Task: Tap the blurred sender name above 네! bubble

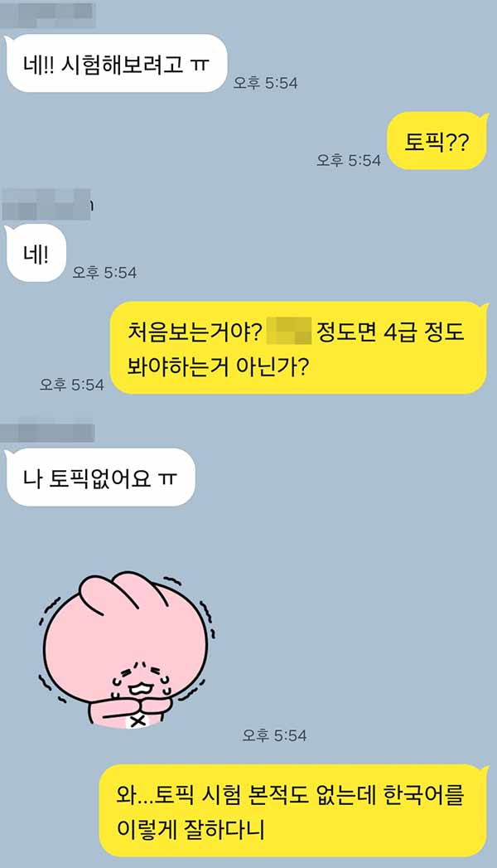Action: tap(46, 205)
